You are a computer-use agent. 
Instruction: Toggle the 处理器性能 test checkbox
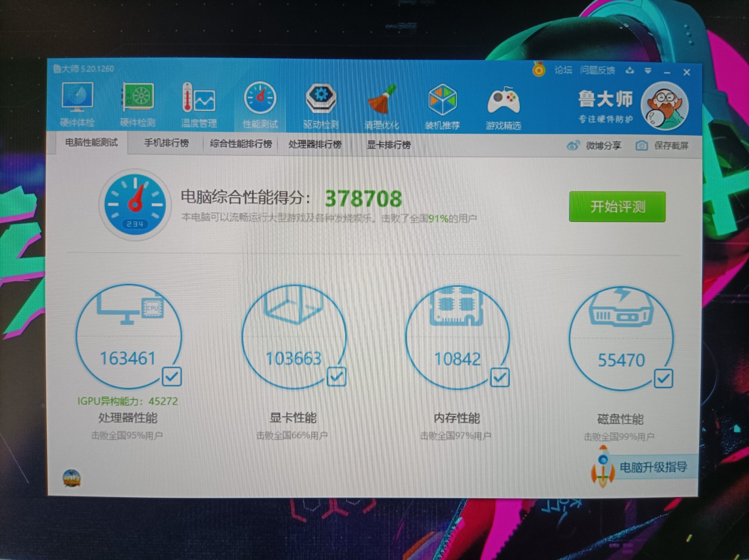click(x=172, y=376)
